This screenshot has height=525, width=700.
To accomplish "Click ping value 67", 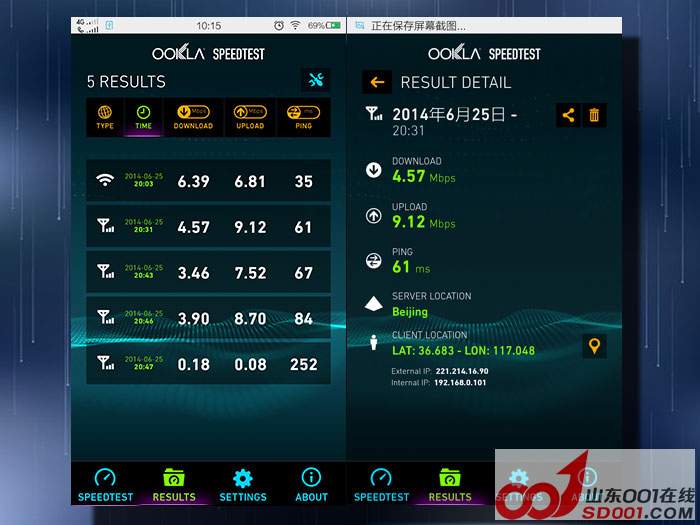I will (304, 273).
